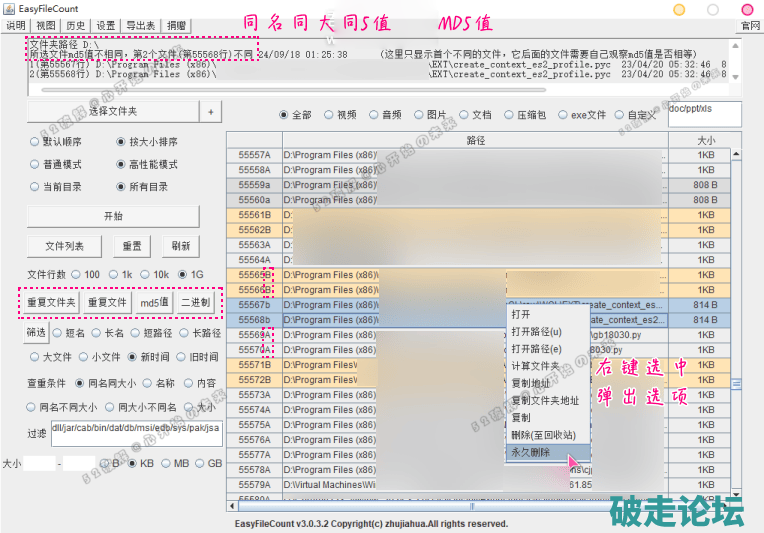The height and width of the screenshot is (533, 764).
Task: Select the 压缩包 file type radio button
Action: 510,115
